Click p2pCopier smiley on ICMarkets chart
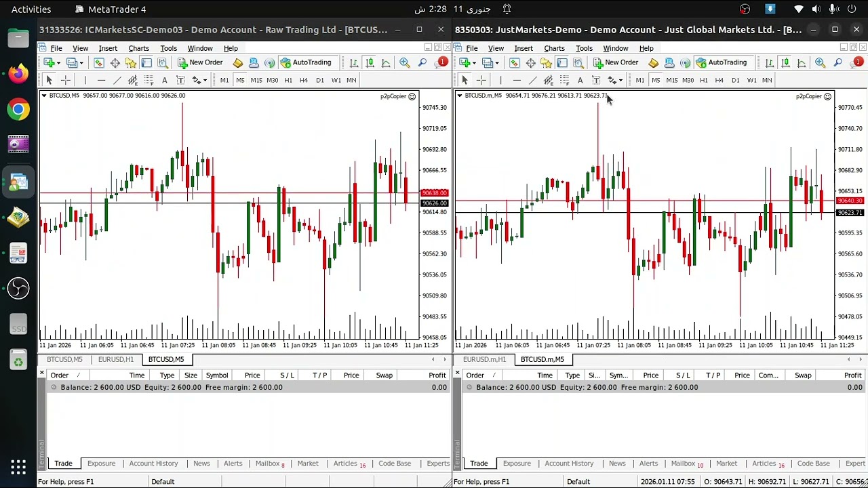 tap(412, 96)
